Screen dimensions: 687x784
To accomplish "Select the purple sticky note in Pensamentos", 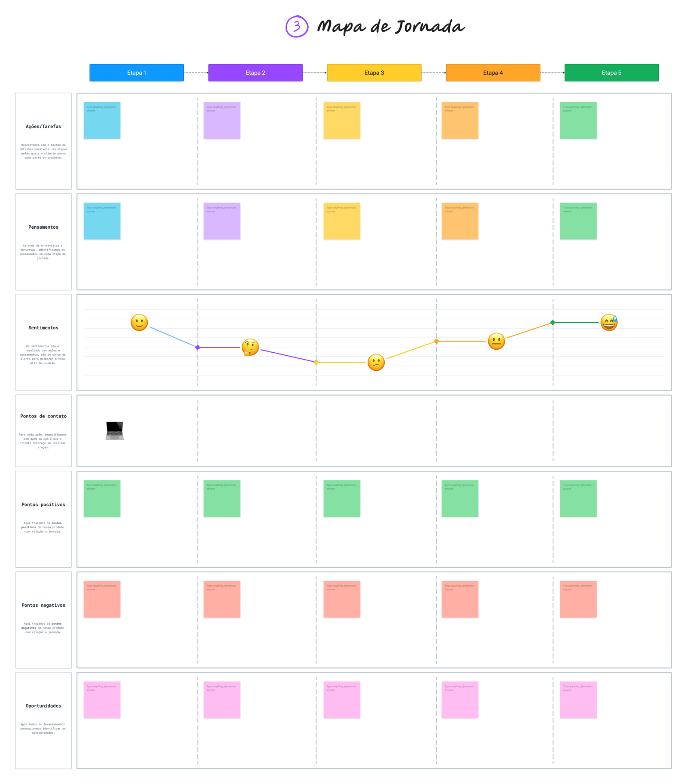I will (x=222, y=221).
